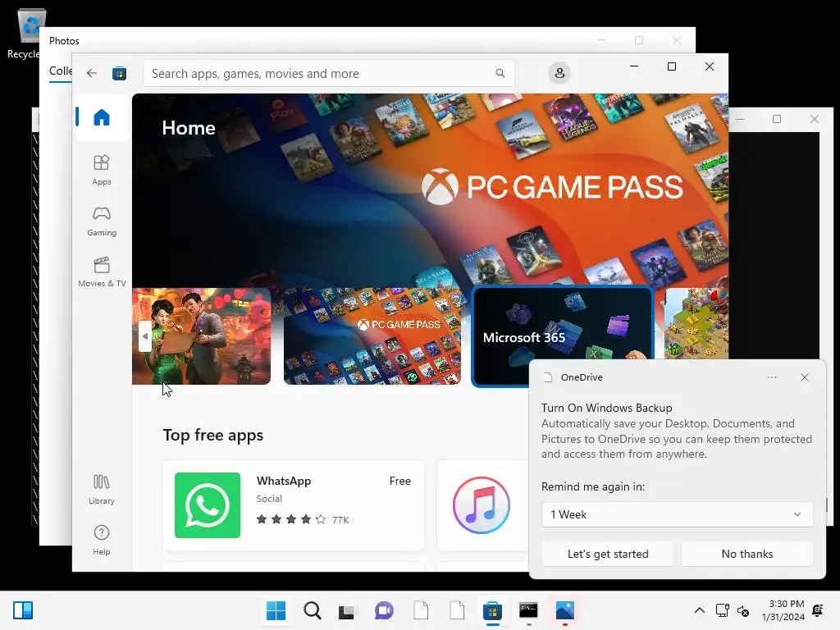The height and width of the screenshot is (630, 840).
Task: Select the PC Game Pass carousel thumbnail
Action: pyautogui.click(x=372, y=336)
